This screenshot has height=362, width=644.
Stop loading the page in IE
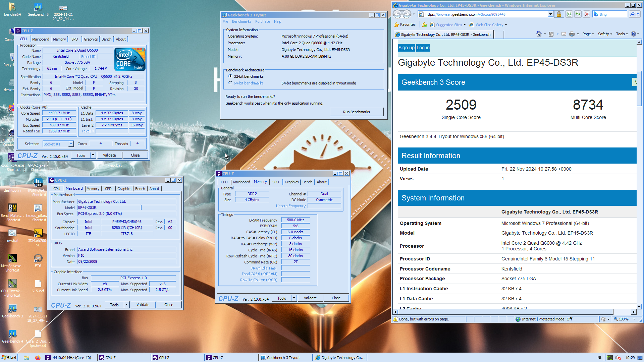coord(586,14)
